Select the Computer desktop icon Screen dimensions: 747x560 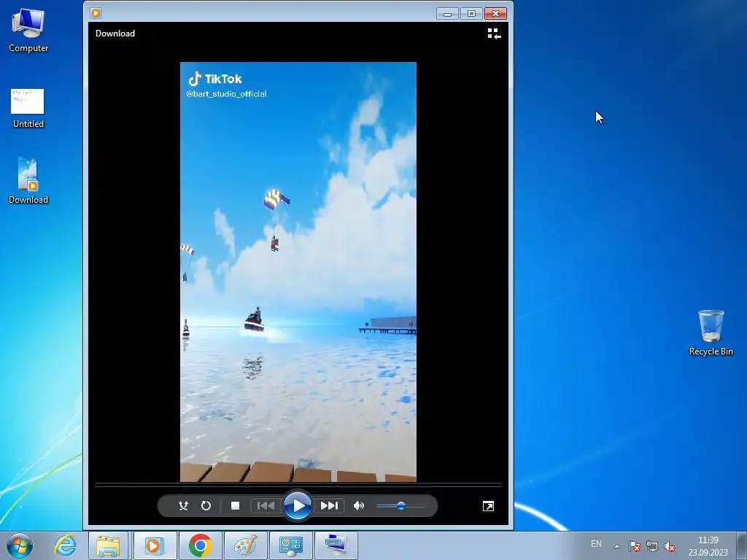pyautogui.click(x=28, y=31)
